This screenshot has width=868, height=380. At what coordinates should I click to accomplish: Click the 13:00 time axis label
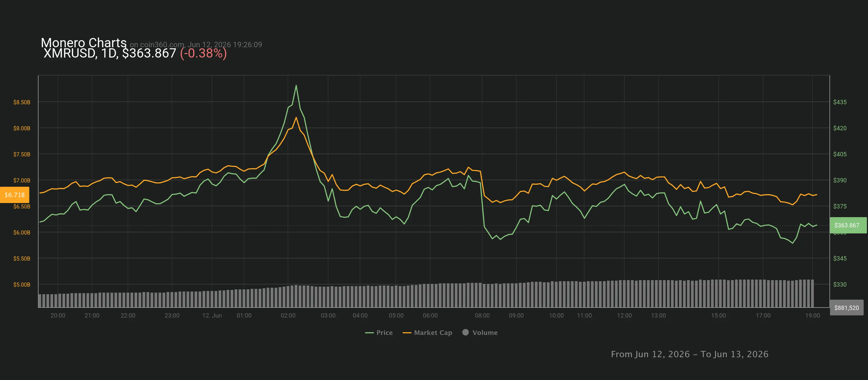658,315
